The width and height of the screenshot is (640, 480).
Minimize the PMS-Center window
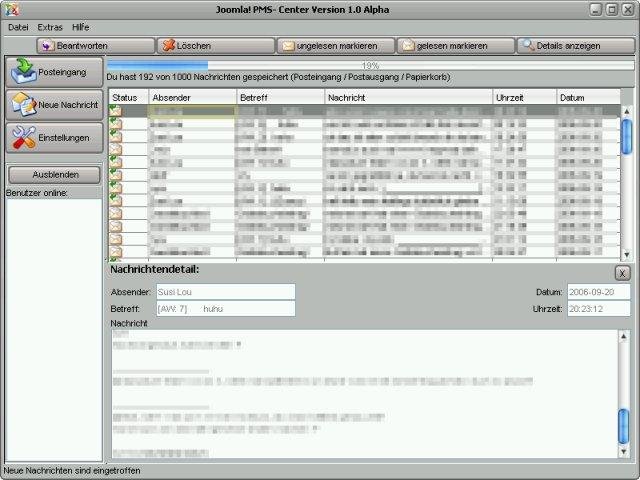pos(596,9)
